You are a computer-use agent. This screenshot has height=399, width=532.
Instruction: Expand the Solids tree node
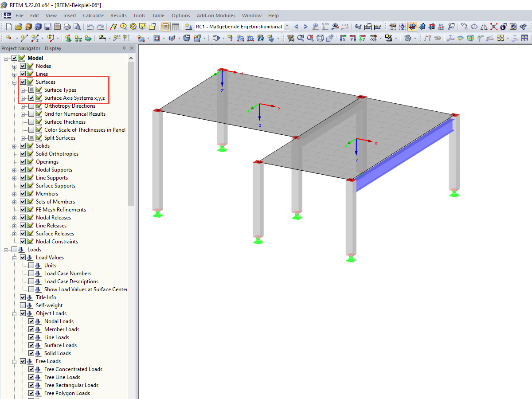(15, 146)
